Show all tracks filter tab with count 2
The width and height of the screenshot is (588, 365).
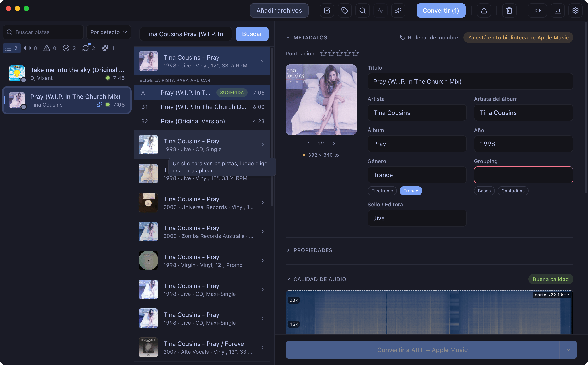[12, 48]
